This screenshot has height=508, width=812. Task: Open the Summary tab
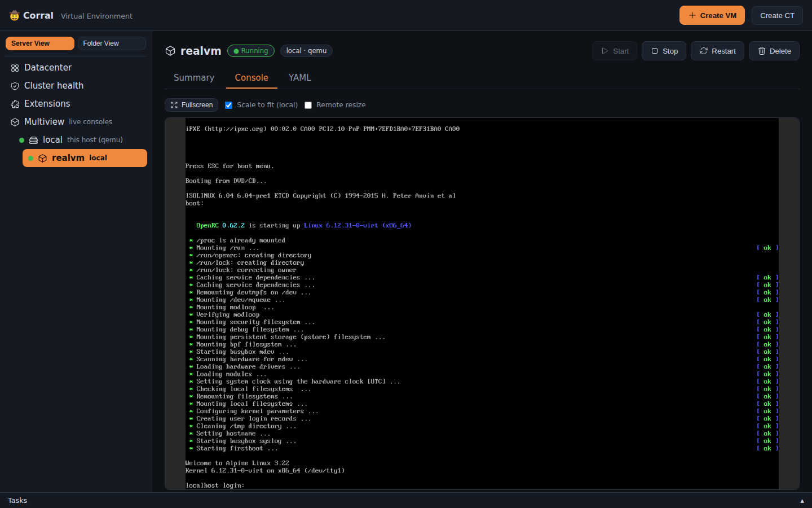click(x=194, y=78)
